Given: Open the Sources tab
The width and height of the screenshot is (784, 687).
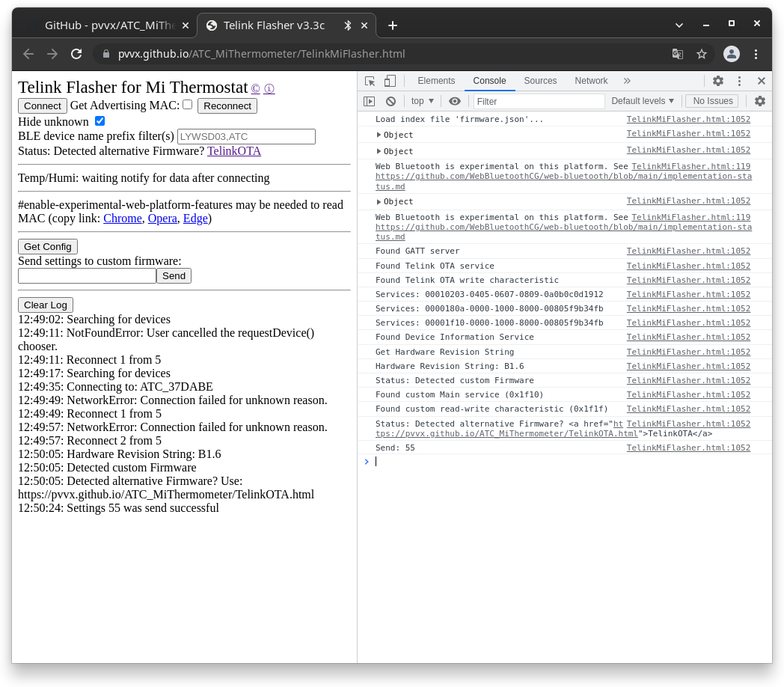Looking at the screenshot, I should tap(540, 81).
